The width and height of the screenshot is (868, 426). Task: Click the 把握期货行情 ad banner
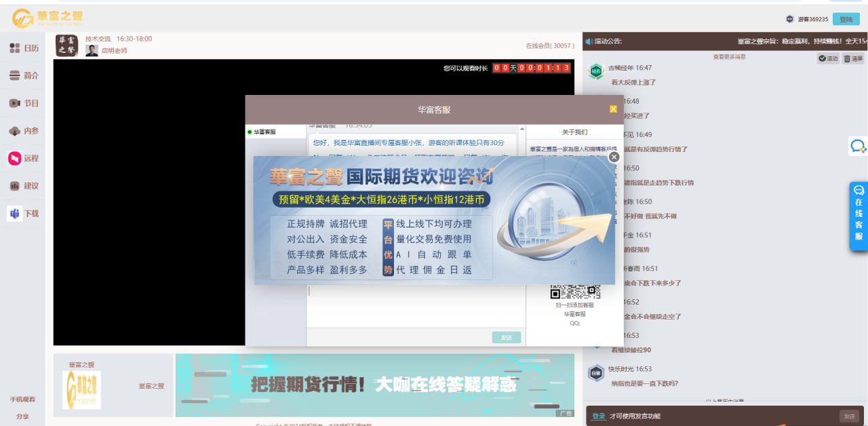[x=375, y=385]
